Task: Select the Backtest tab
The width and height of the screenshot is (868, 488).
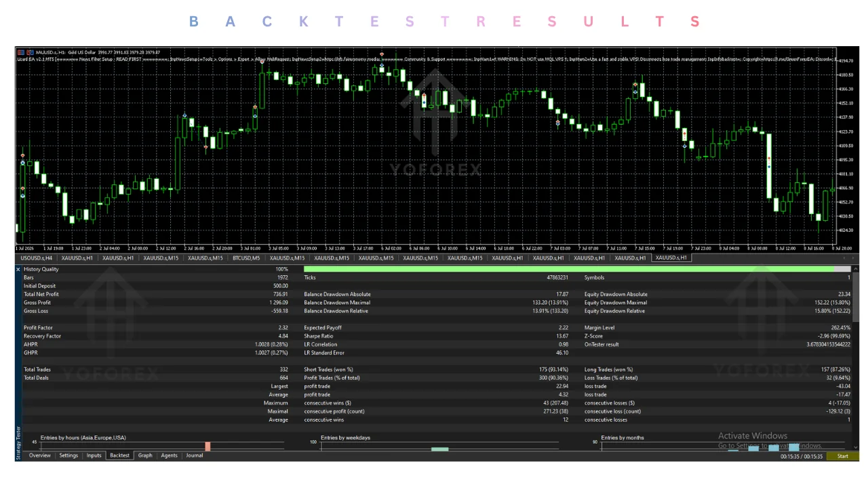Action: pos(119,455)
